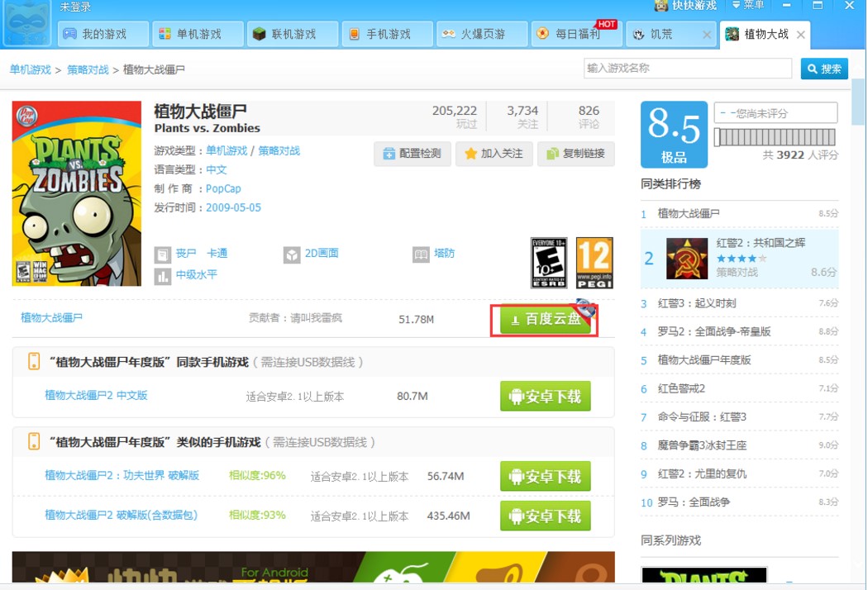Click the 策略对战 game type link
This screenshot has height=590, width=868.
(x=279, y=151)
